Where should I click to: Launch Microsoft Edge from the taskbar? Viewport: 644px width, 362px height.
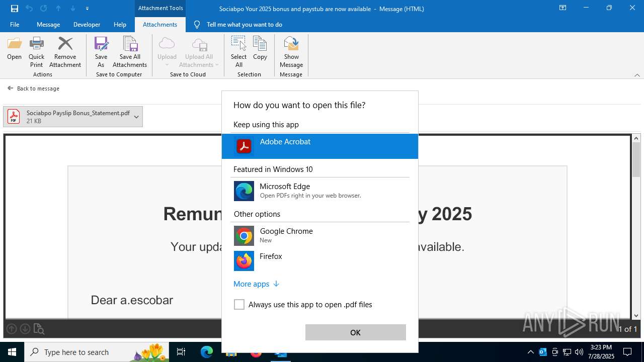click(x=207, y=352)
